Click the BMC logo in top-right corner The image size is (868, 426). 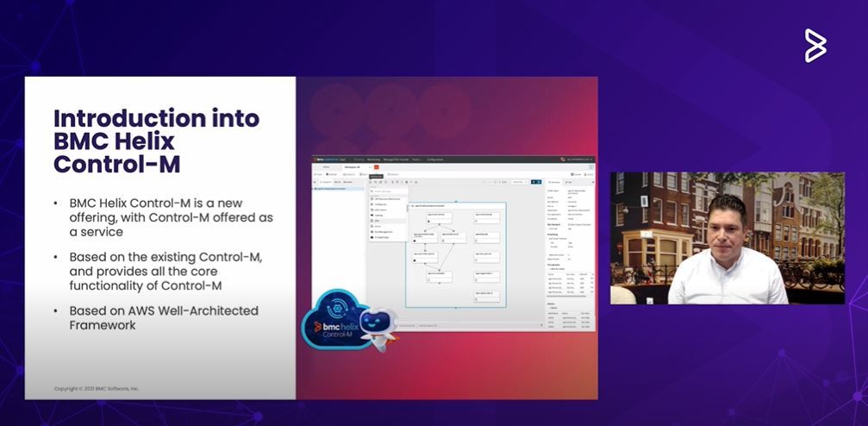(x=815, y=46)
